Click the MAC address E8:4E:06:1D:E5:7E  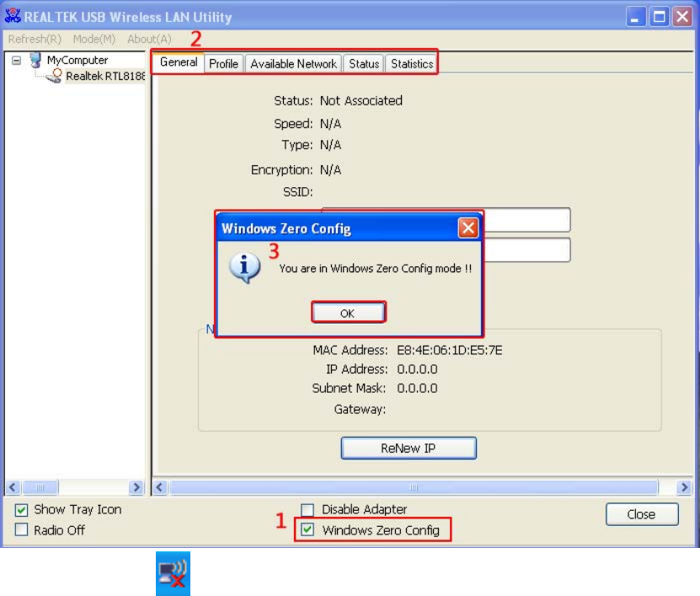pyautogui.click(x=450, y=351)
